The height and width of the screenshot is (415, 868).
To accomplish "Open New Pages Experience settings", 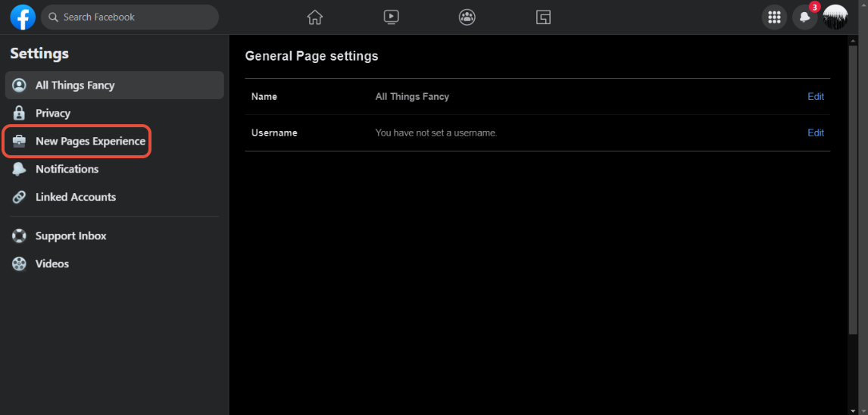I will tap(114, 141).
